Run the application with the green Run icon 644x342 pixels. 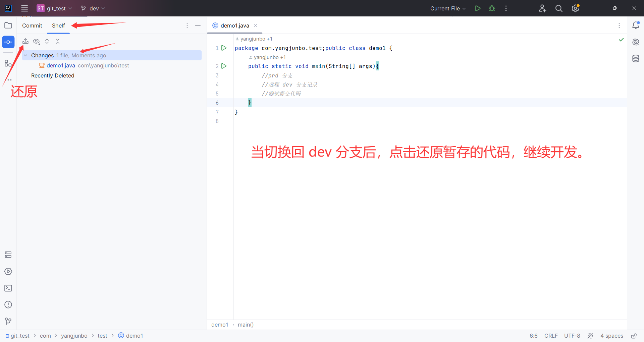tap(478, 8)
